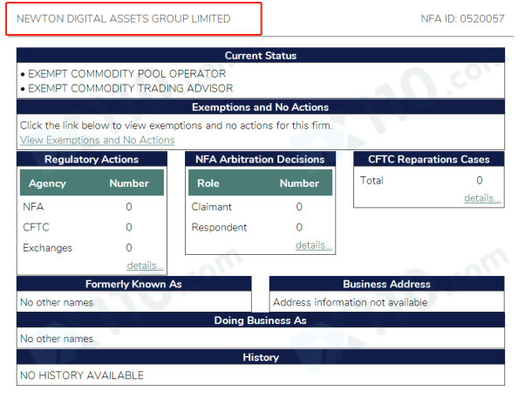Open details link under NFA Arbitration Decisions
The image size is (532, 399).
313,245
